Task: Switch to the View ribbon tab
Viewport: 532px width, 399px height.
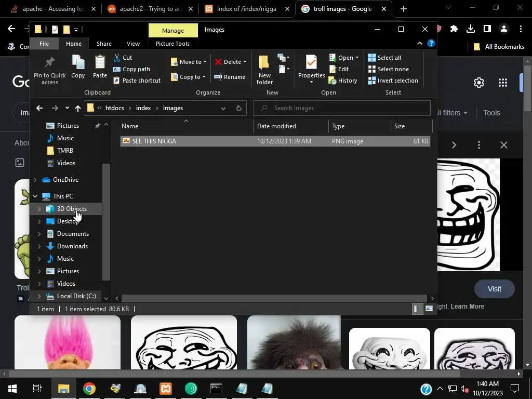Action: [133, 44]
